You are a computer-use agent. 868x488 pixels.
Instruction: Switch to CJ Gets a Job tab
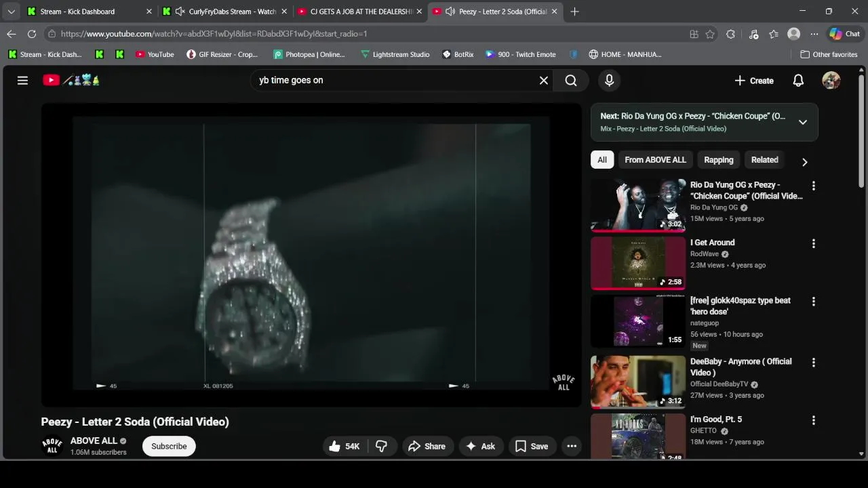359,12
